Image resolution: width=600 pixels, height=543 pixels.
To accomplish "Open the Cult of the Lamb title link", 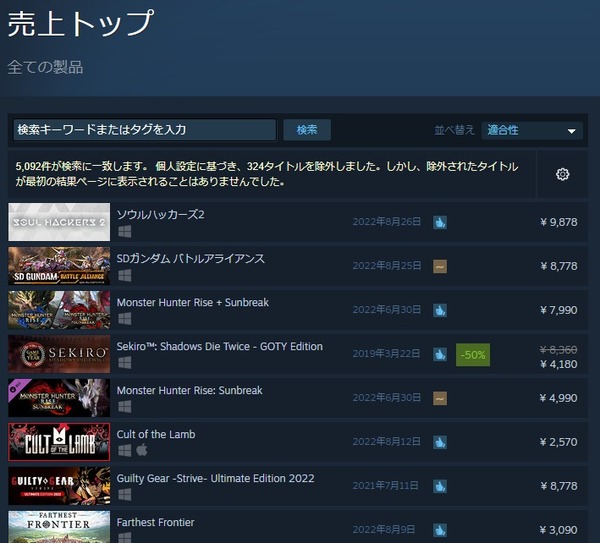I will [156, 435].
